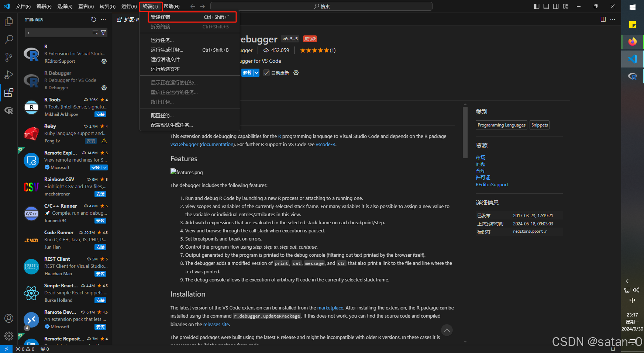The image size is (644, 353).
Task: Expand Remote Explorer install dropdown arrow
Action: pyautogui.click(x=105, y=167)
